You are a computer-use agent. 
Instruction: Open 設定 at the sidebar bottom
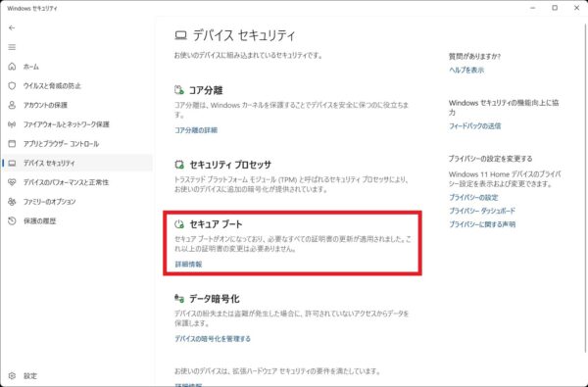coord(30,376)
